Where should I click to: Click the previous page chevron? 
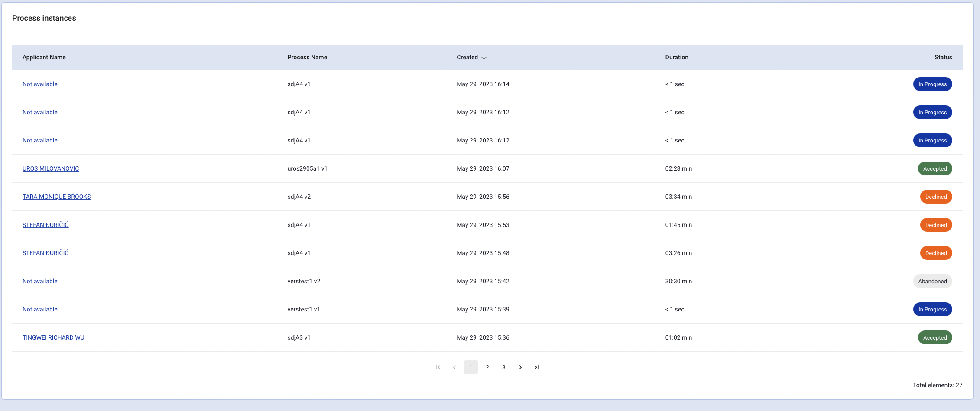(x=454, y=367)
